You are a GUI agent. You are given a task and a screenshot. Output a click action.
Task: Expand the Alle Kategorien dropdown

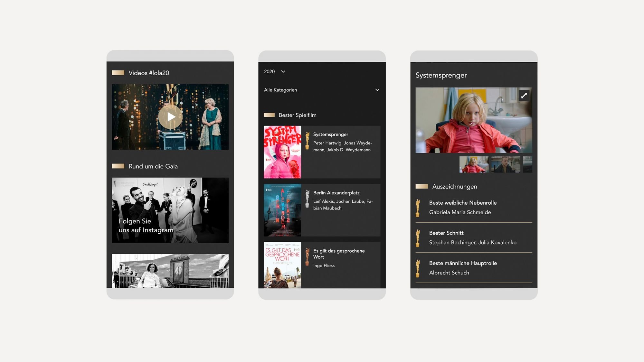[322, 90]
